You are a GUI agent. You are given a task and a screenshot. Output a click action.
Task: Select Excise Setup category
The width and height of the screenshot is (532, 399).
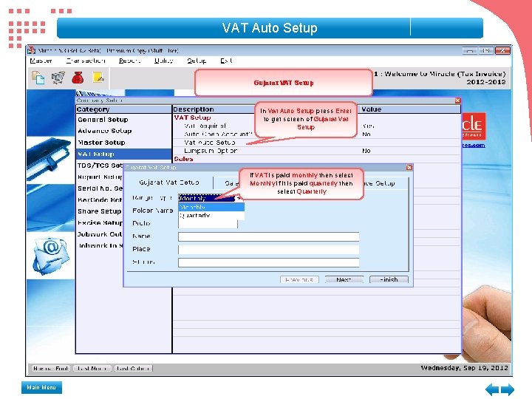pos(100,223)
